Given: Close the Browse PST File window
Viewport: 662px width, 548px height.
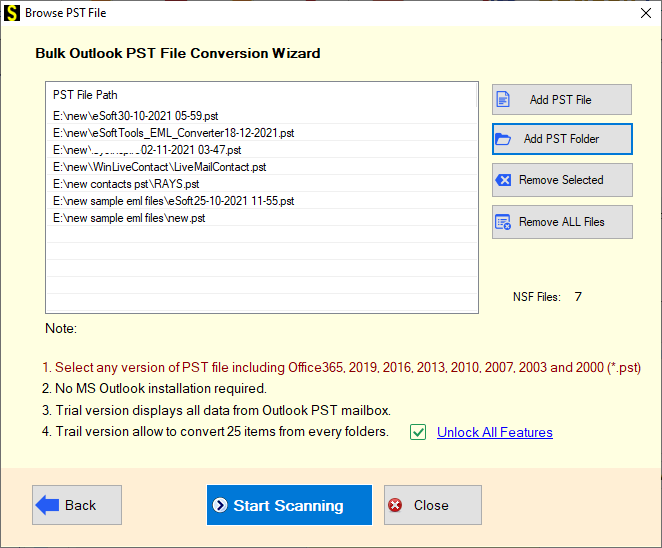Looking at the screenshot, I should pos(646,13).
